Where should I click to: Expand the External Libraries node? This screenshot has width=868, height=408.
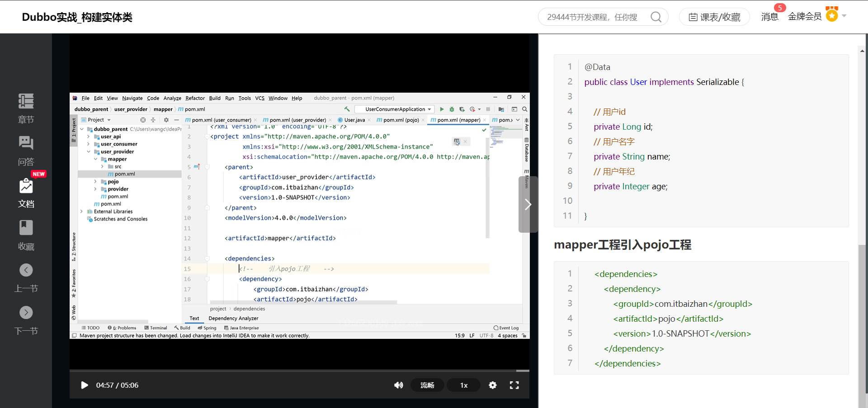(82, 211)
